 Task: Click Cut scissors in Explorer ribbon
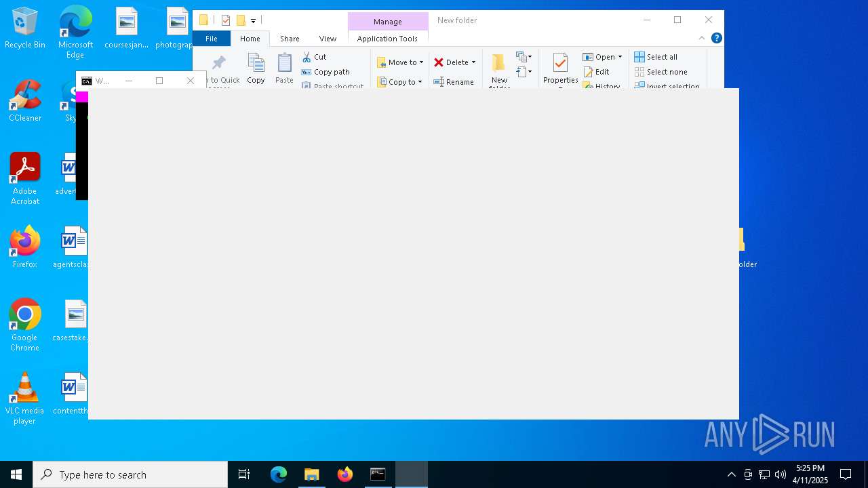point(314,57)
